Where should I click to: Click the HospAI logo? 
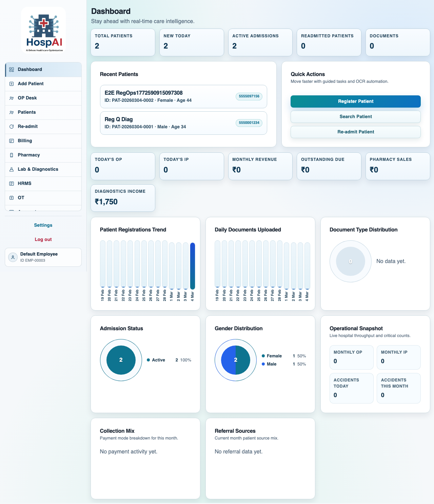point(43,30)
